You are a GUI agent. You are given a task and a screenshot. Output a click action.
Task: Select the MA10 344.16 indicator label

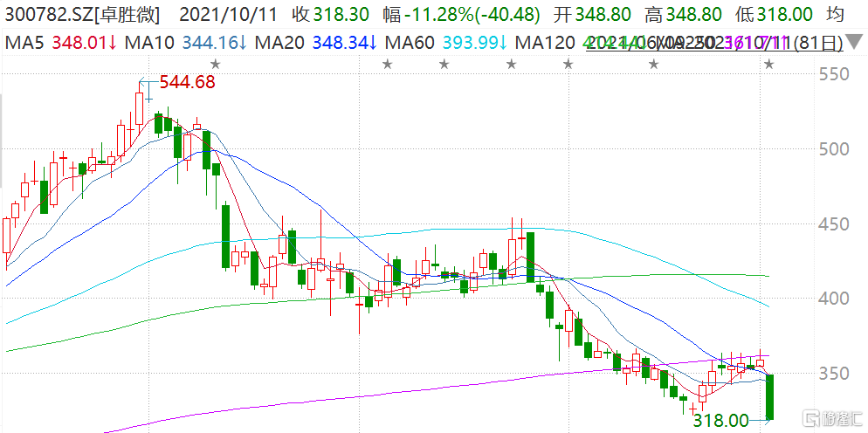187,42
